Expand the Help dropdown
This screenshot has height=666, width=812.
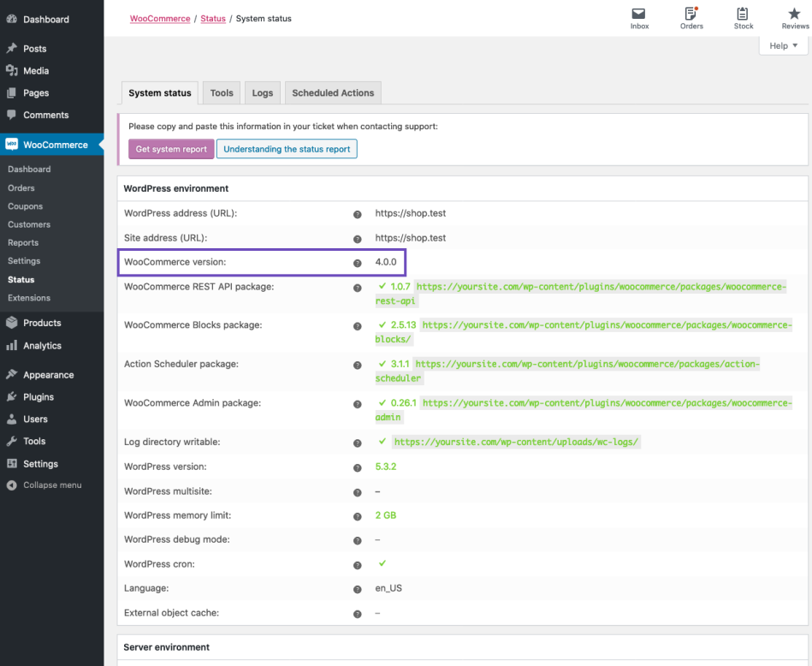click(783, 46)
